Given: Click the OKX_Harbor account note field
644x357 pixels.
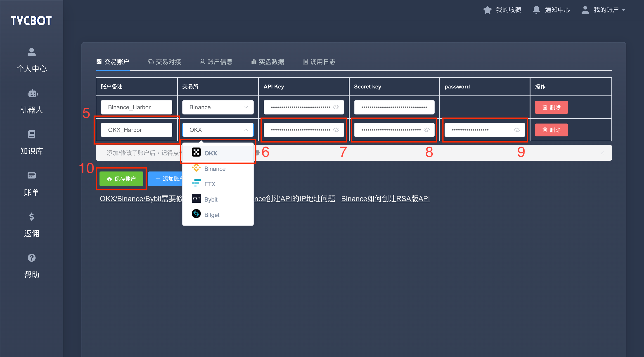Looking at the screenshot, I should coord(137,130).
